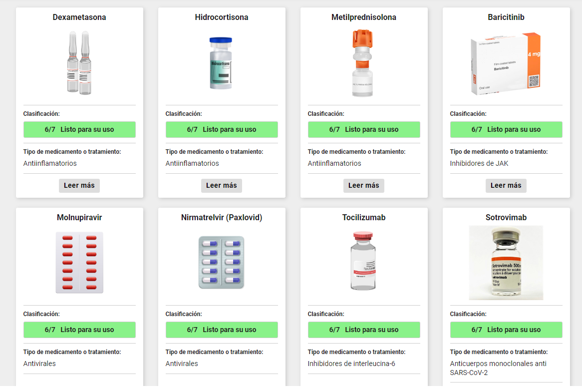Image resolution: width=582 pixels, height=392 pixels.
Task: Click Baricitinib's green 6/7 classification bar
Action: 506,129
